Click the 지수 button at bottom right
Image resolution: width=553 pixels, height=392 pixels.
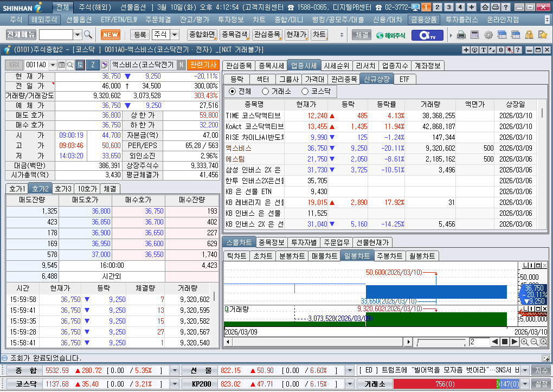coord(542,370)
